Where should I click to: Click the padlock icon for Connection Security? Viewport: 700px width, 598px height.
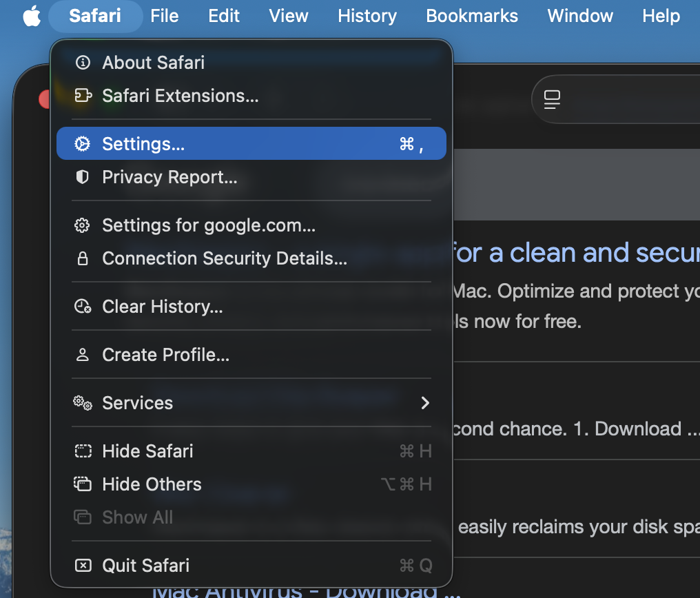tap(83, 258)
